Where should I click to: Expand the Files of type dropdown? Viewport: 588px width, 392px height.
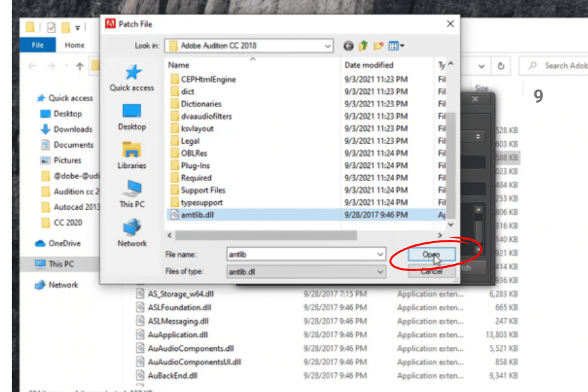(x=380, y=271)
